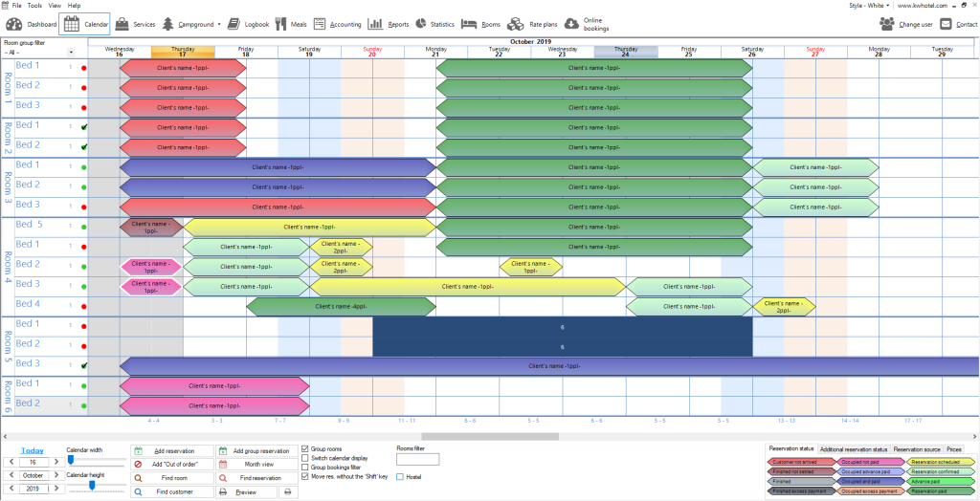The image size is (980, 501).
Task: Click the Today link
Action: point(33,450)
